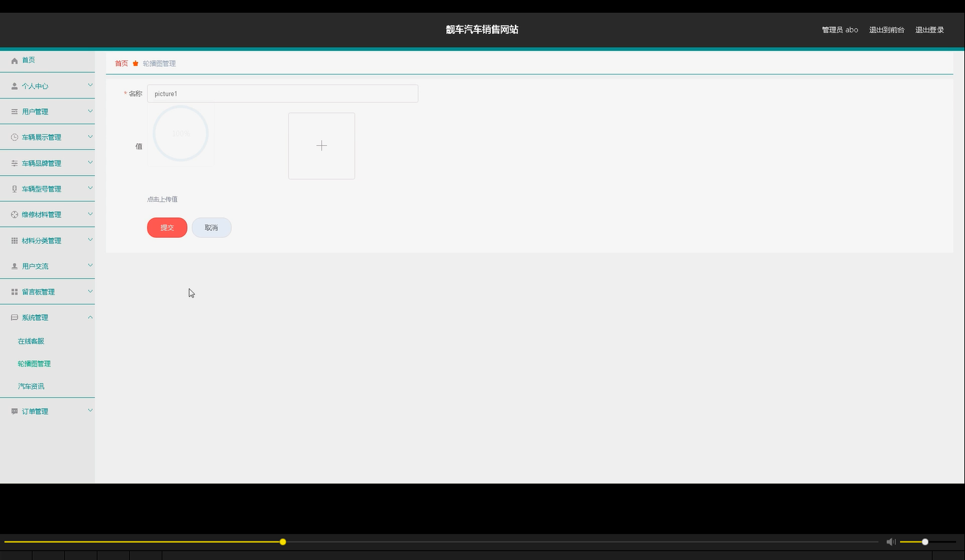Screen dimensions: 965x560
Task: Adjust the volume slider knob
Action: (925, 542)
